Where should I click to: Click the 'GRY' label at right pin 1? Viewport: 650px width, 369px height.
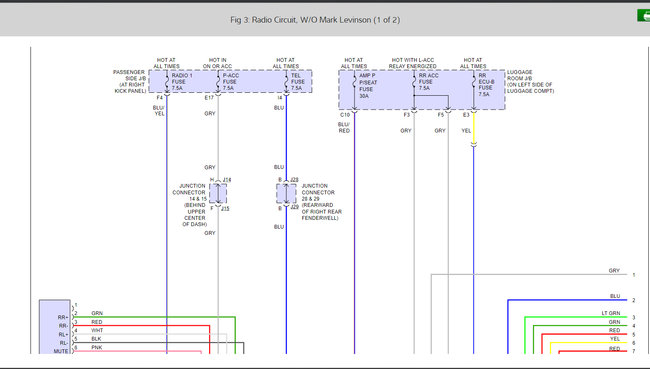coord(614,271)
